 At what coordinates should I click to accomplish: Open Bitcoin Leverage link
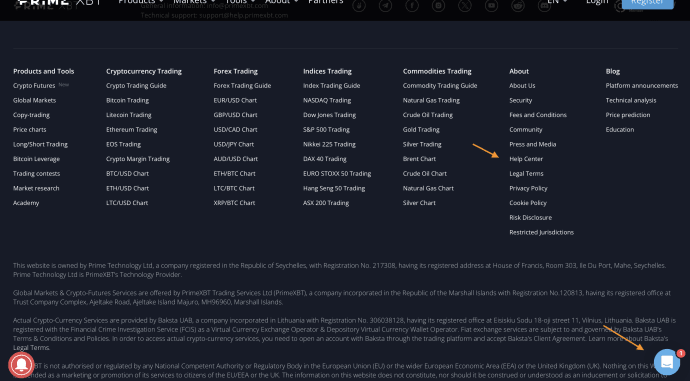tap(36, 159)
